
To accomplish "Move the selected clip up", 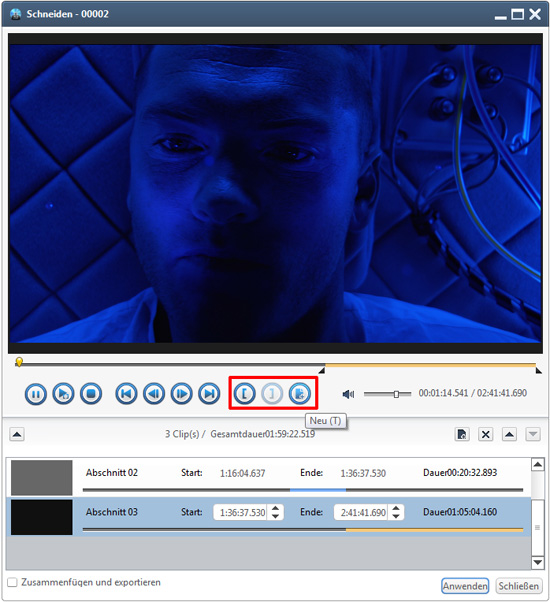I will click(509, 435).
